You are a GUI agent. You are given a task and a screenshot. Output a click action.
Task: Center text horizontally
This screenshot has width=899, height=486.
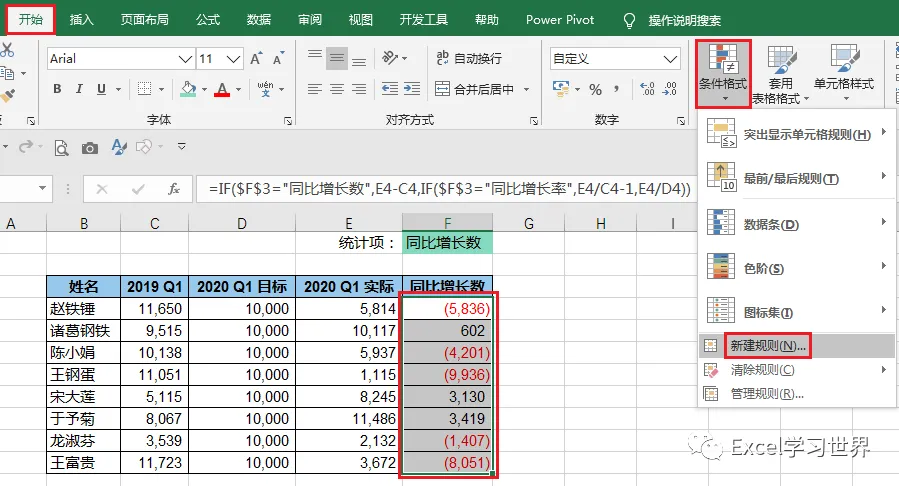coord(337,89)
